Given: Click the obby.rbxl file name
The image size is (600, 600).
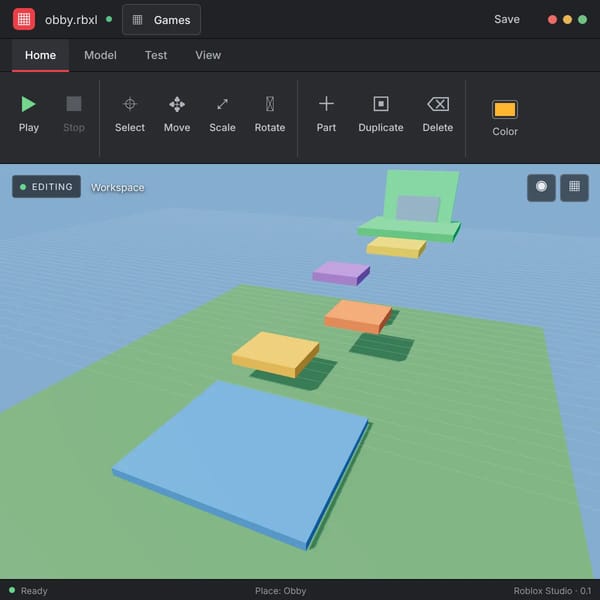Looking at the screenshot, I should (71, 20).
